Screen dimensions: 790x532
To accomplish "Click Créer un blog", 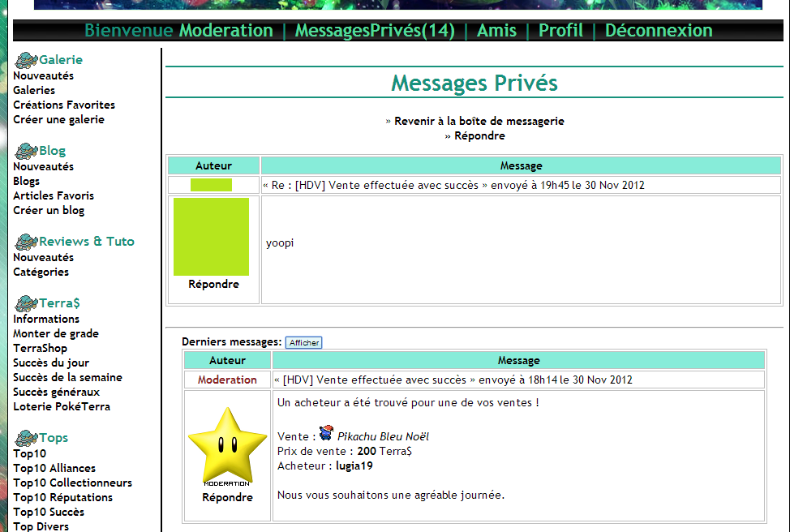I will coord(49,210).
